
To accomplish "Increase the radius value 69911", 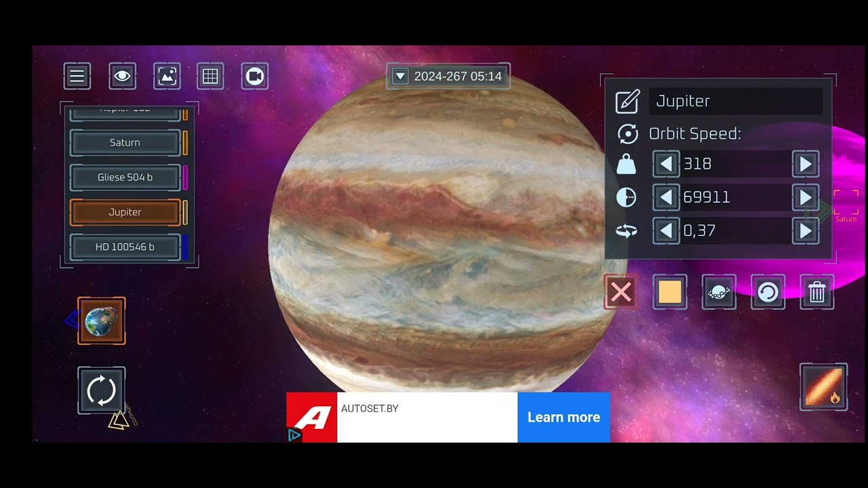I will [x=806, y=197].
